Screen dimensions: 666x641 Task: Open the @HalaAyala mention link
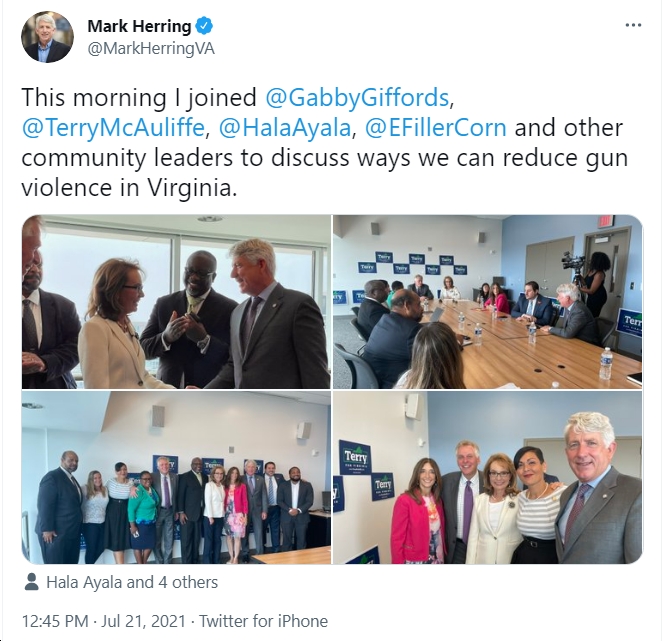point(285,128)
